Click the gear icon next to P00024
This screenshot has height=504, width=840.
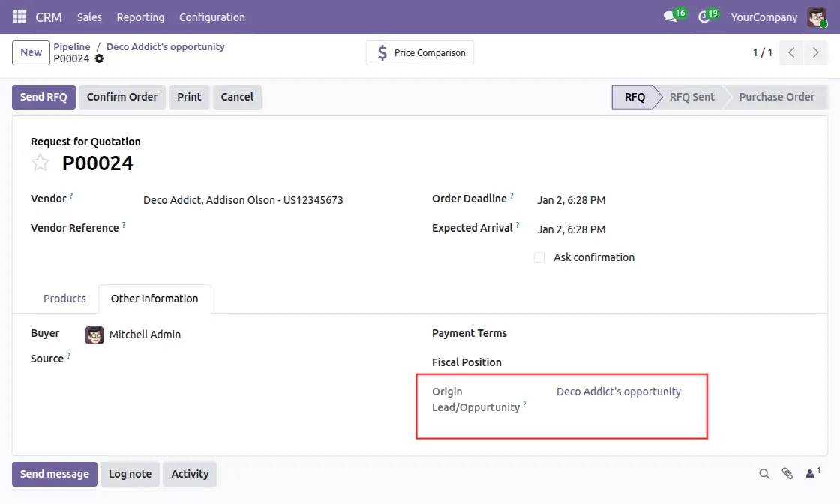[x=99, y=58]
